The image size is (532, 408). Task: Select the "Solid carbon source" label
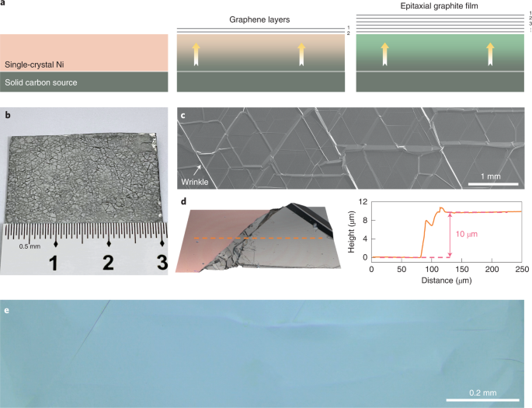pyautogui.click(x=42, y=82)
